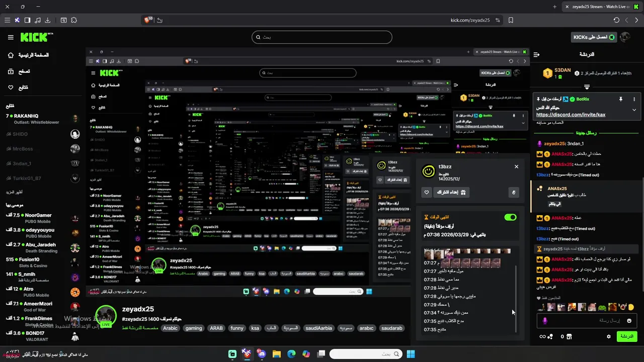
Task: Open the emoji picker in the chat input
Action: pyautogui.click(x=629, y=320)
